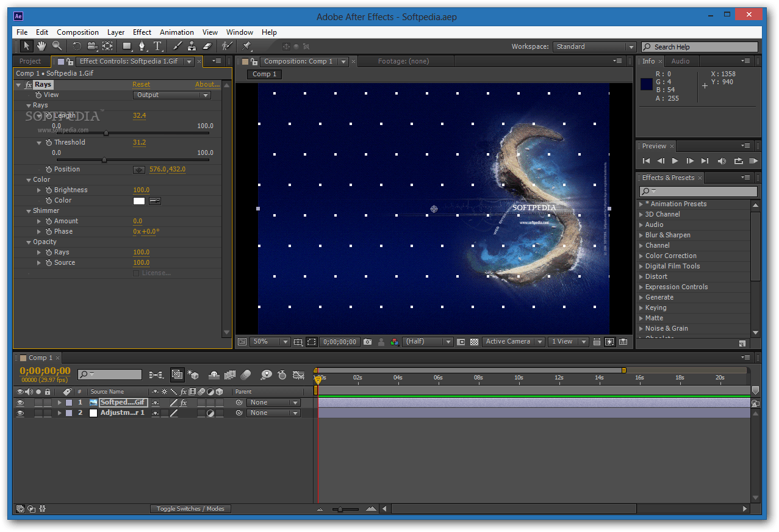Image resolution: width=779 pixels, height=532 pixels.
Task: Select the Zoom magnifier tool
Action: (x=57, y=46)
